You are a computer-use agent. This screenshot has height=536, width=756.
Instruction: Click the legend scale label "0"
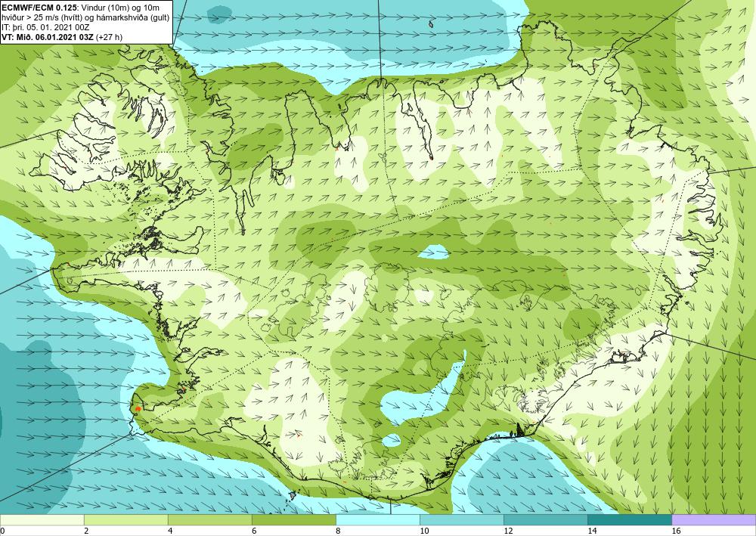2,531
